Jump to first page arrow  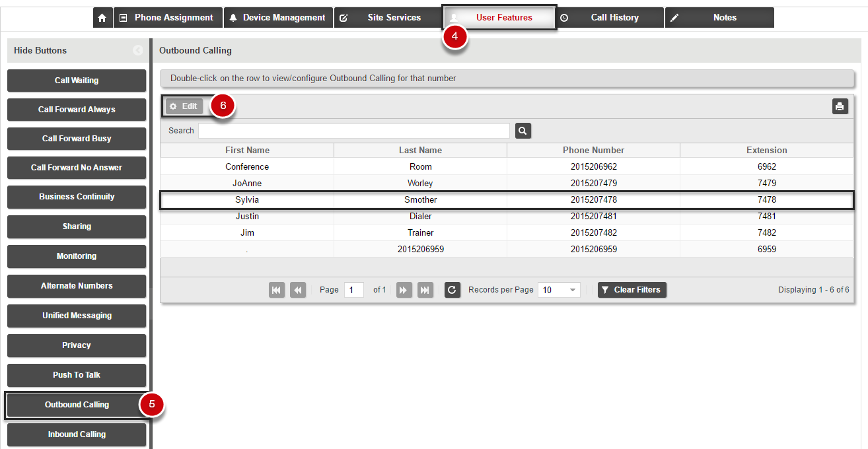[x=277, y=290]
